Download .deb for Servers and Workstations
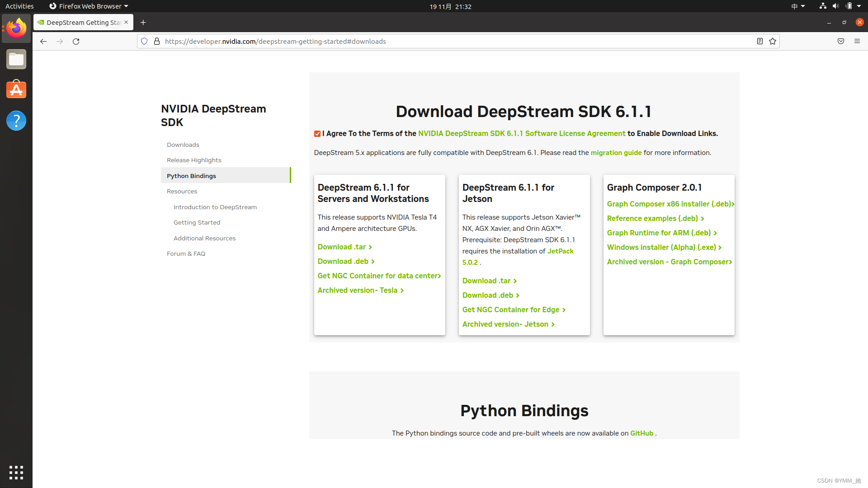 click(346, 261)
